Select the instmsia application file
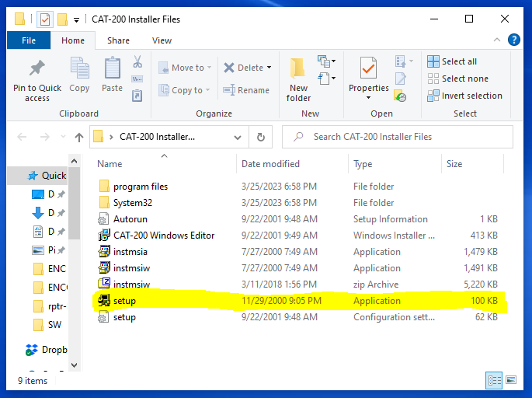This screenshot has height=398, width=532. pos(298,252)
